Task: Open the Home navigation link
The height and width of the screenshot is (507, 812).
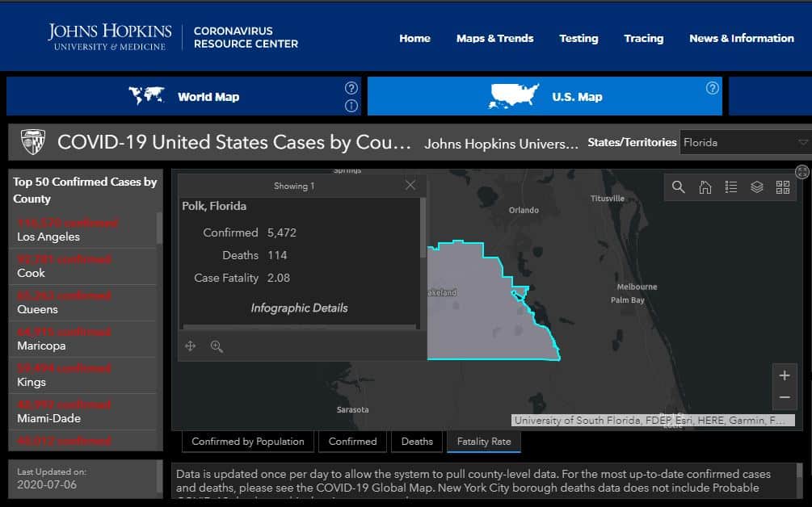Action: [x=414, y=38]
